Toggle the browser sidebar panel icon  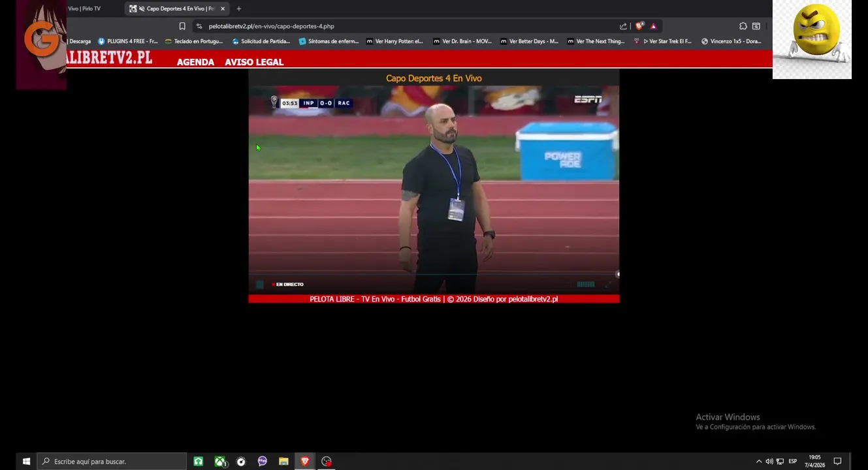coord(756,26)
